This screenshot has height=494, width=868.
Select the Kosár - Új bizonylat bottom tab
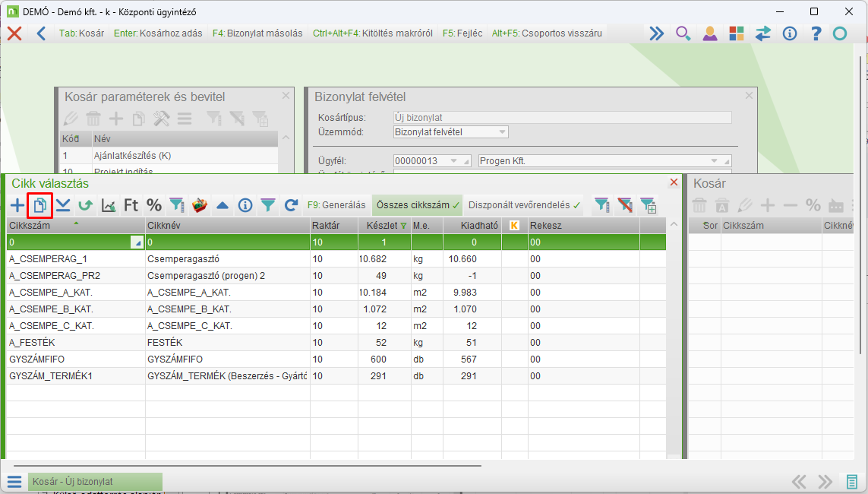tap(95, 482)
